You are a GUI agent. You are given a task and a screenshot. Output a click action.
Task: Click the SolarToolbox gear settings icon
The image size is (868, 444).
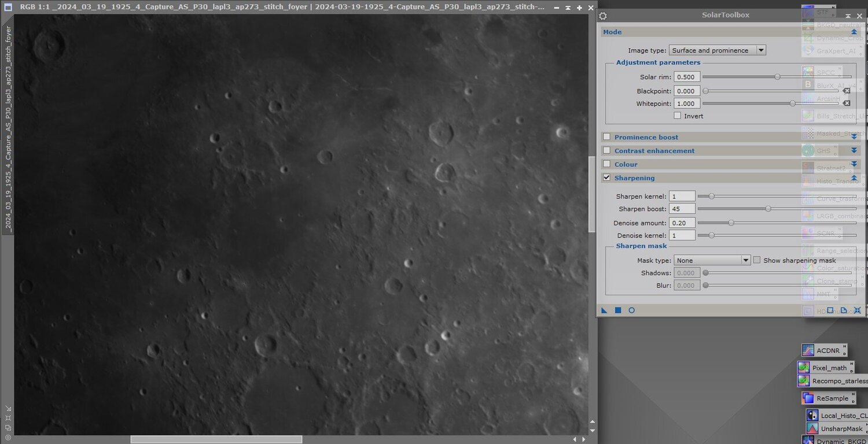click(602, 16)
